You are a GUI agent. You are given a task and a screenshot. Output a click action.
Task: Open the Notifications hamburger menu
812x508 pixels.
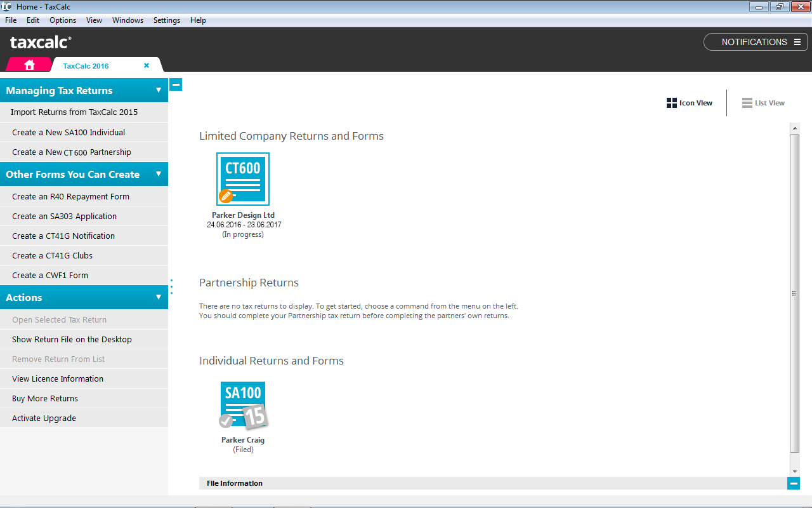(x=797, y=42)
